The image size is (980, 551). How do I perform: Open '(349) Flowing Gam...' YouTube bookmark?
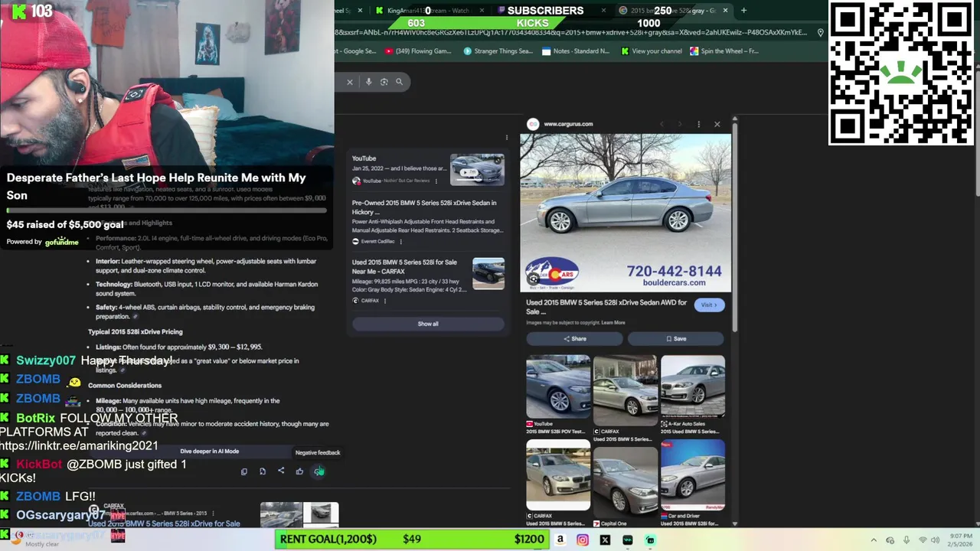tap(418, 51)
